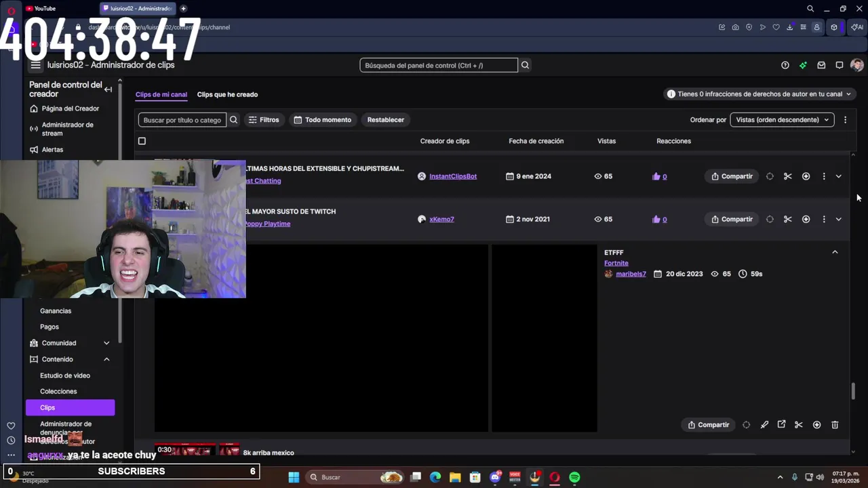Click the sword icon in ETFFF clip actions

tap(764, 425)
